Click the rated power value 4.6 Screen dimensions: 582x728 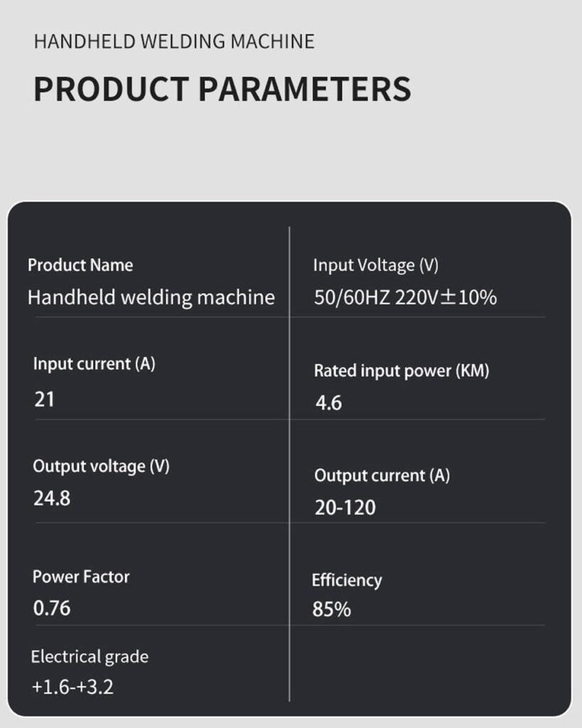(328, 403)
